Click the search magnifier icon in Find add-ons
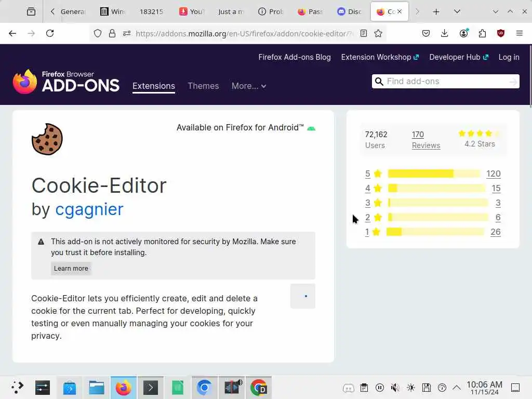532x399 pixels. (x=379, y=82)
